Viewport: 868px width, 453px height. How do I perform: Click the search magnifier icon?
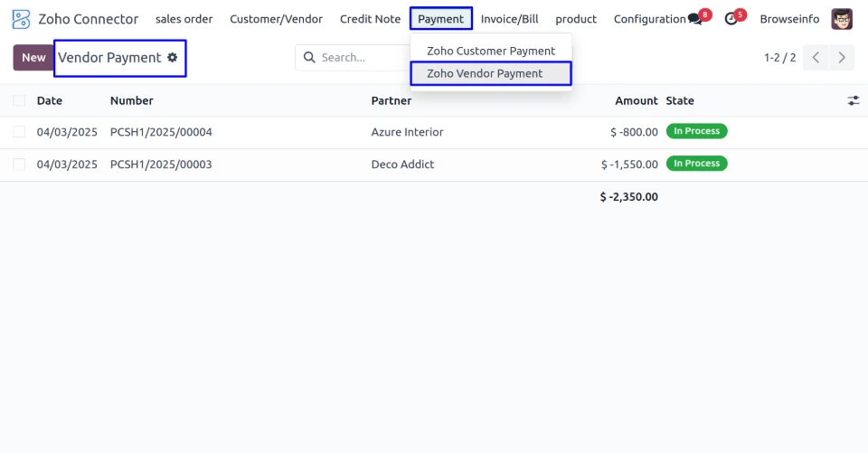point(309,58)
